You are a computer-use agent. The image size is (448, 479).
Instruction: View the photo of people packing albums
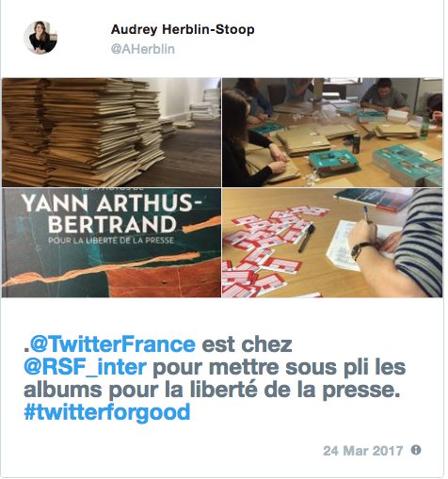click(x=332, y=133)
